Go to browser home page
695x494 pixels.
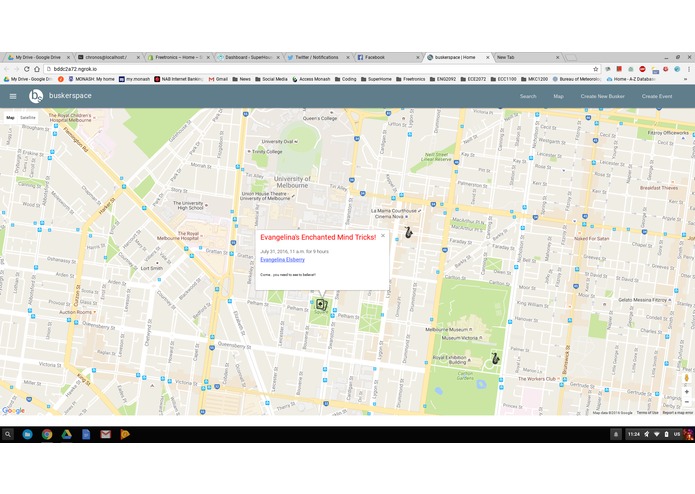click(37, 69)
